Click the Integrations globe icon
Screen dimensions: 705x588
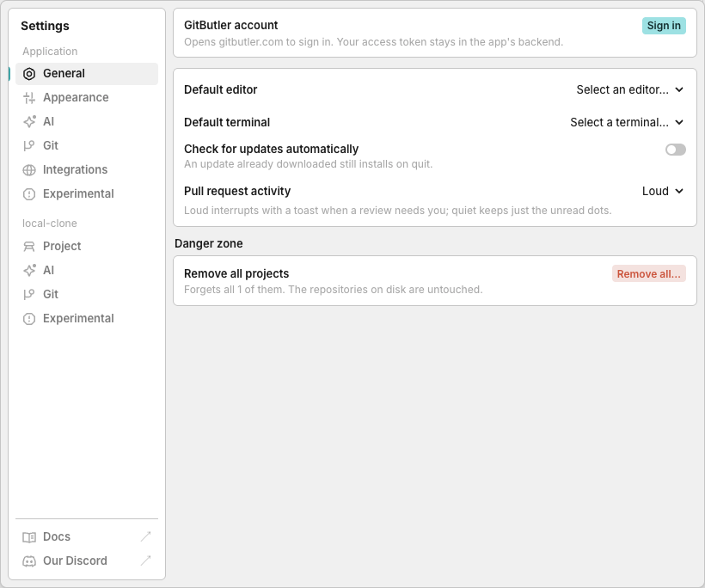(x=29, y=170)
